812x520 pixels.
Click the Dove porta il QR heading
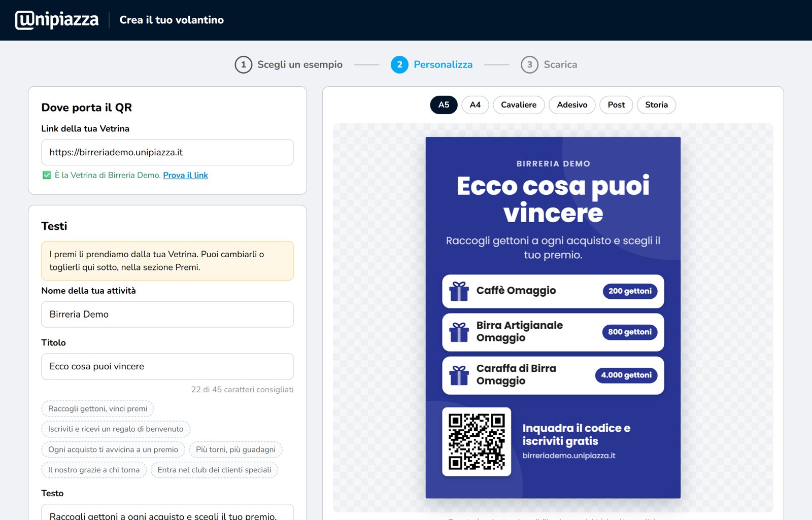87,108
